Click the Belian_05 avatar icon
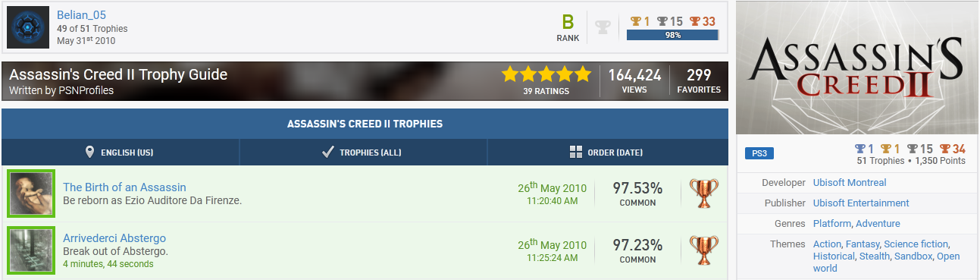The image size is (980, 280). click(x=29, y=27)
